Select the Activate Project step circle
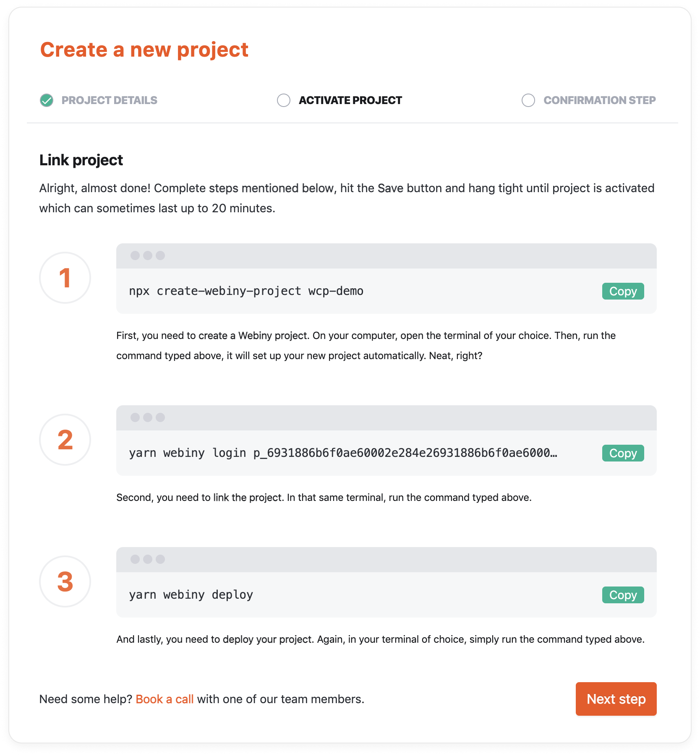 [283, 100]
